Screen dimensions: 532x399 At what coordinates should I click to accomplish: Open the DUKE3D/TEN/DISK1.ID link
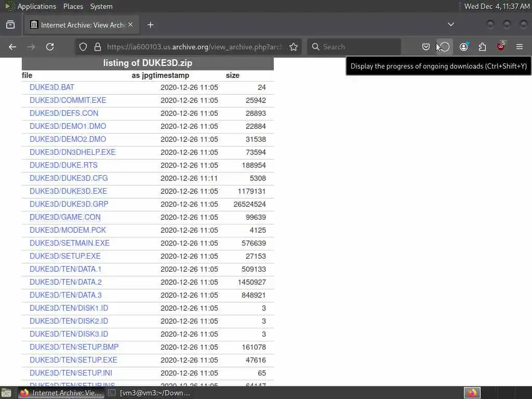coord(69,308)
